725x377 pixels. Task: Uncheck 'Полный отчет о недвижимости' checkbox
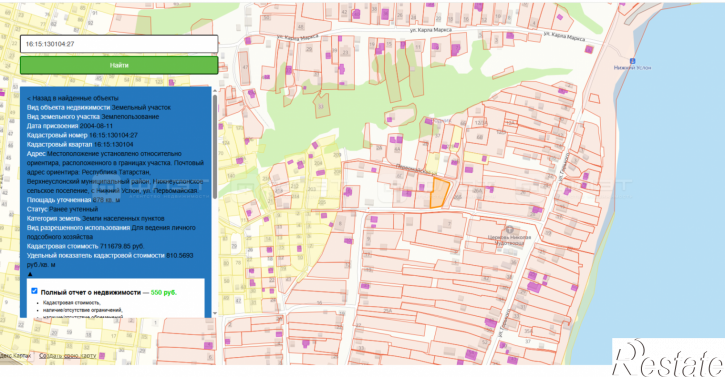point(34,291)
